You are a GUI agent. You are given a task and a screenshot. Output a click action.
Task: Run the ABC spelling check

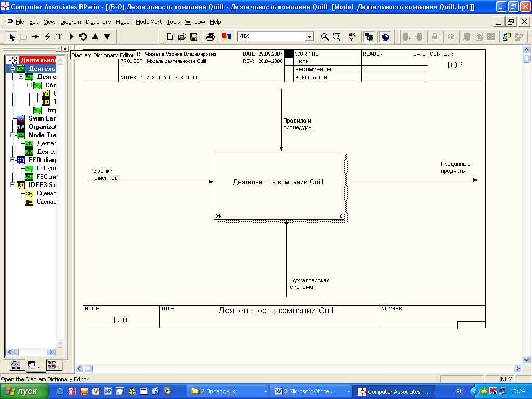(353, 37)
